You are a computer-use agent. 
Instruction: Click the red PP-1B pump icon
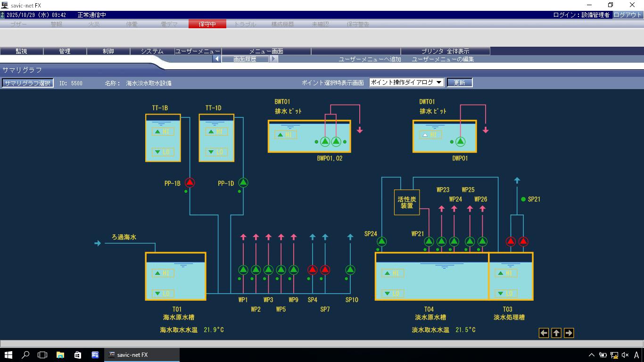(x=190, y=182)
